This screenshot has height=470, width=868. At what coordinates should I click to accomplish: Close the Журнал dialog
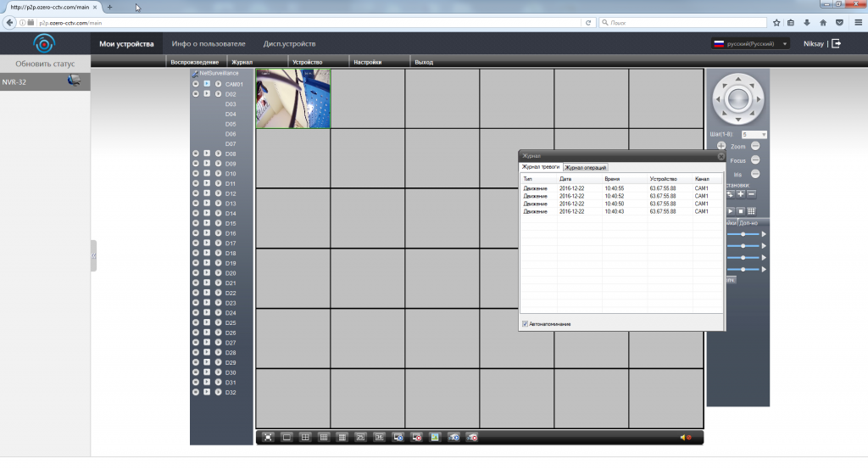click(x=721, y=156)
